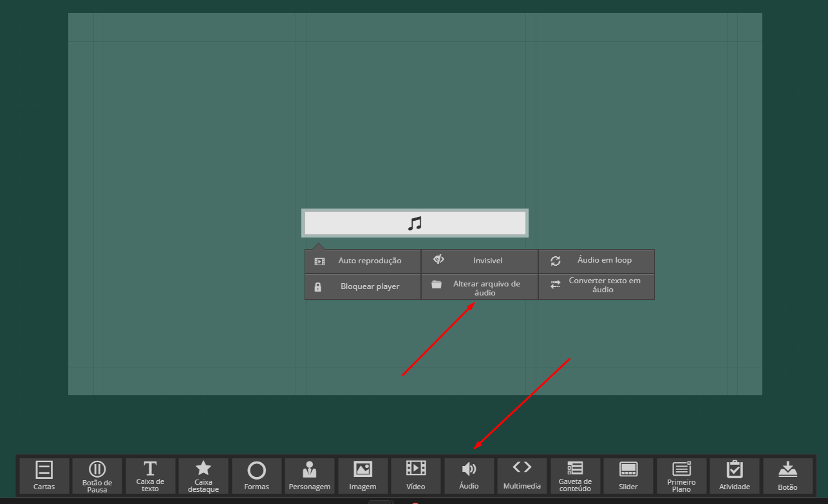
Task: Add a Botão de Pausa element
Action: pyautogui.click(x=97, y=476)
